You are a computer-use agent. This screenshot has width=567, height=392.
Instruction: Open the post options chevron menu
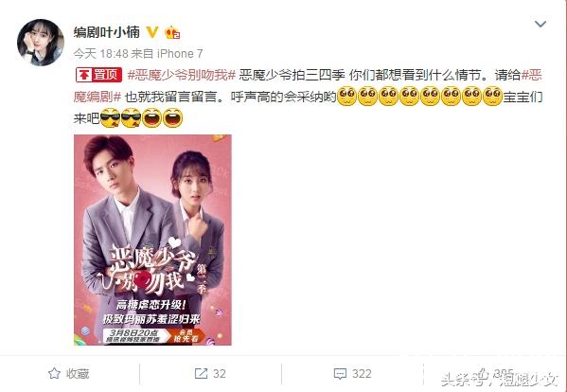[x=540, y=25]
